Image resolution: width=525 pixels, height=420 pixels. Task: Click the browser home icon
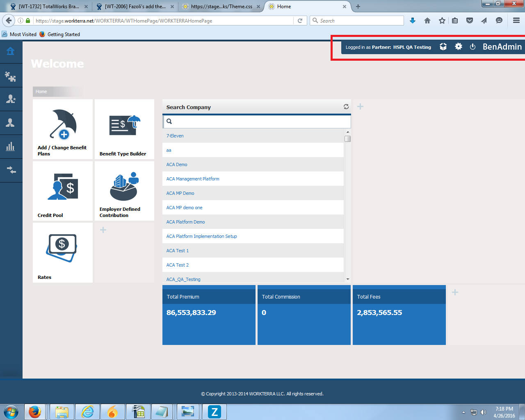click(427, 21)
